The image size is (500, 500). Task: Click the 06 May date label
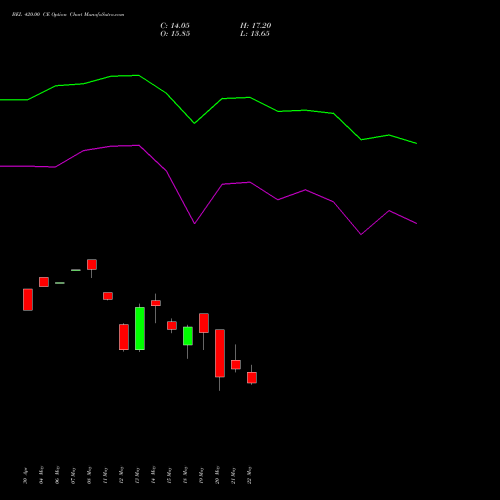point(57,475)
